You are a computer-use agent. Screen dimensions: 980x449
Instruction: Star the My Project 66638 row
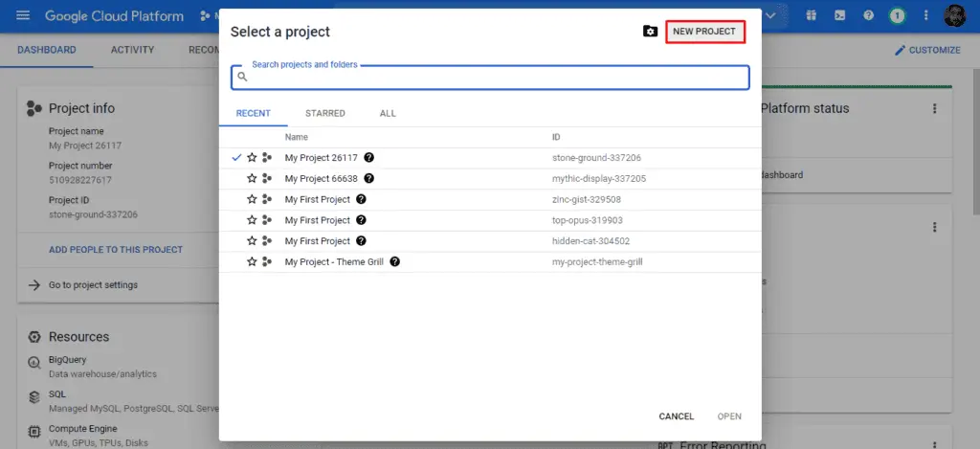click(x=252, y=178)
